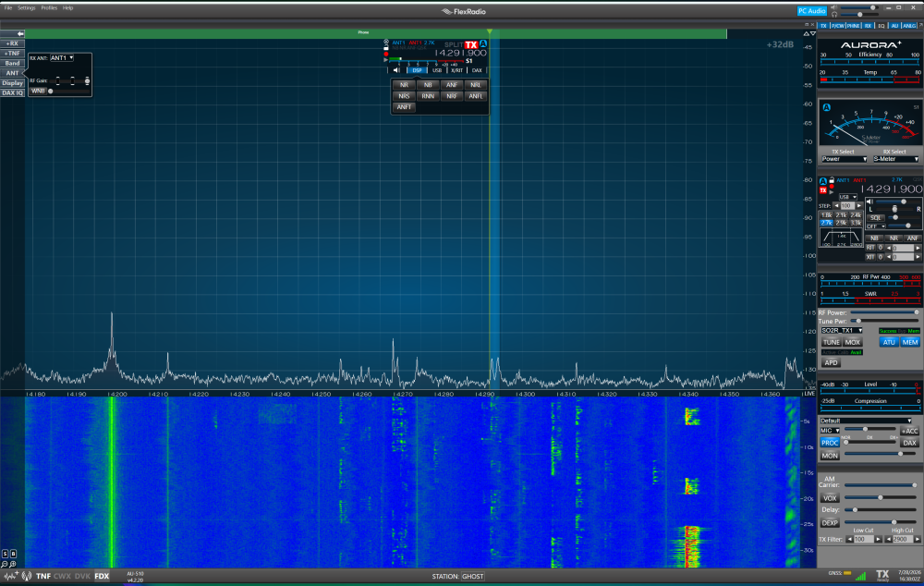Click slice letter A badge on flag

click(483, 43)
